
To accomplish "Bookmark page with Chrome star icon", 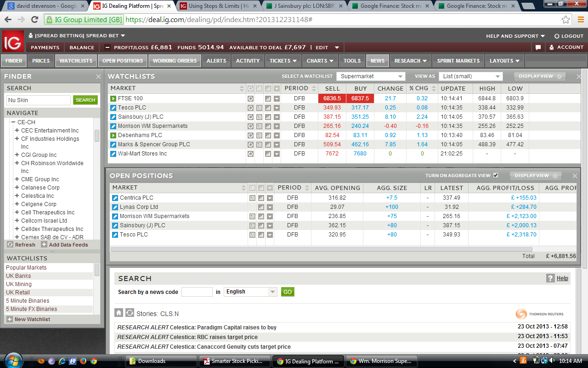I will point(566,20).
